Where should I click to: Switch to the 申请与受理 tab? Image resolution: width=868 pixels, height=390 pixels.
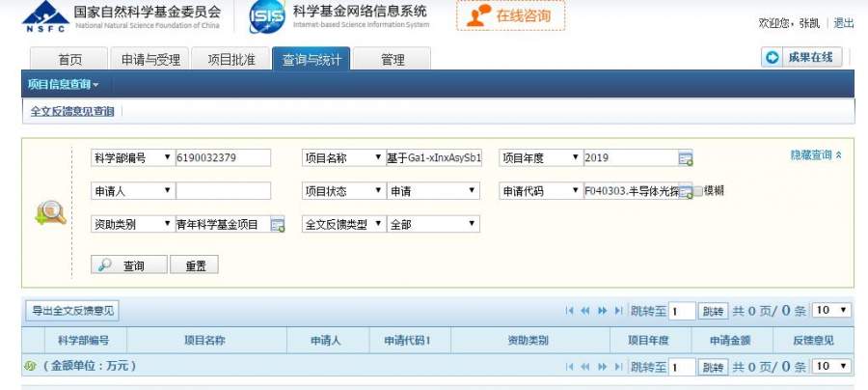150,59
